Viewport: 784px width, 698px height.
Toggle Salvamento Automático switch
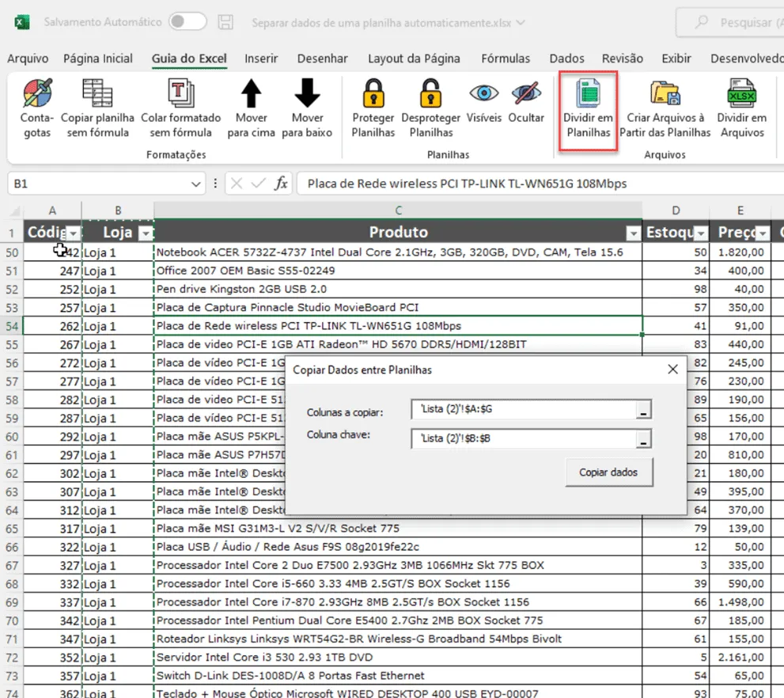click(x=187, y=22)
